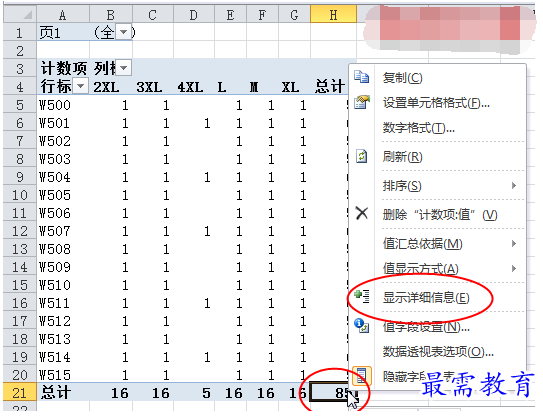543x416 pixels.
Task: Select 刷新(R) menu entry
Action: click(402, 157)
